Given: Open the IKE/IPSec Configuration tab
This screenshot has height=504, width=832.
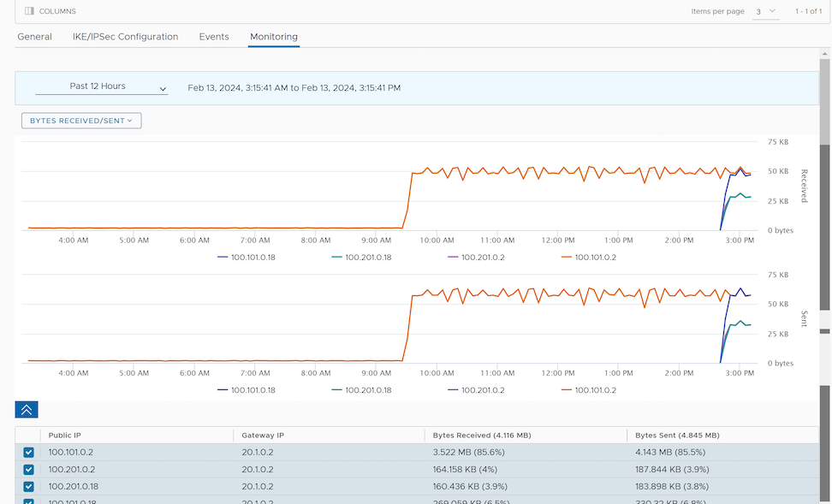Looking at the screenshot, I should [125, 37].
